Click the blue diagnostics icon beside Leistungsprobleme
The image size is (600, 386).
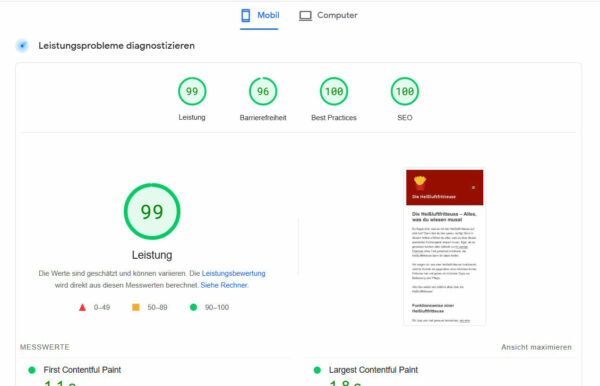point(22,46)
